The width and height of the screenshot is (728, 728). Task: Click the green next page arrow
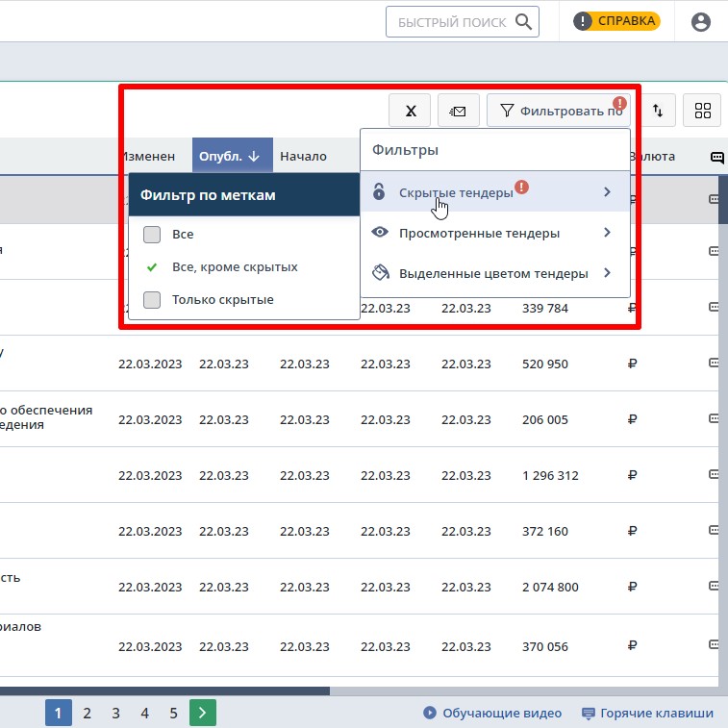coord(202,713)
